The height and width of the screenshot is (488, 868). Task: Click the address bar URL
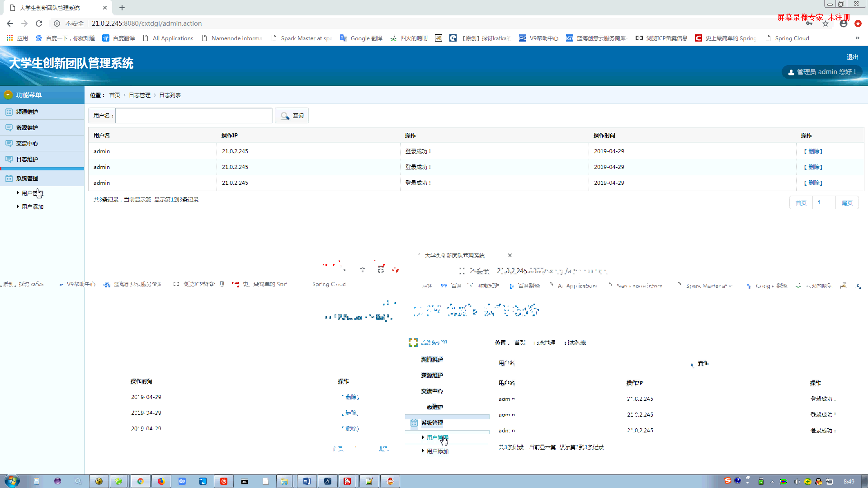146,23
